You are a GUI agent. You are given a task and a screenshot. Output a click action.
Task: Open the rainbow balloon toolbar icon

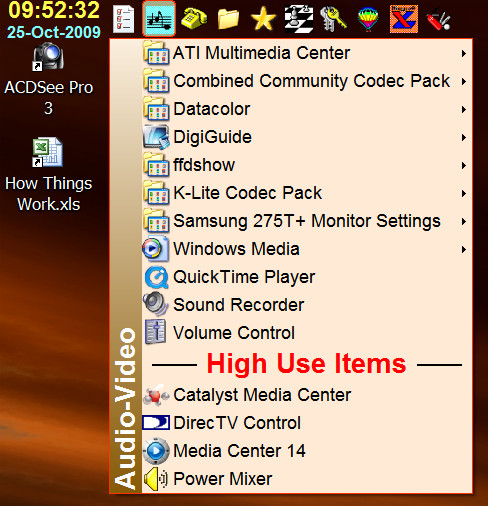[368, 19]
